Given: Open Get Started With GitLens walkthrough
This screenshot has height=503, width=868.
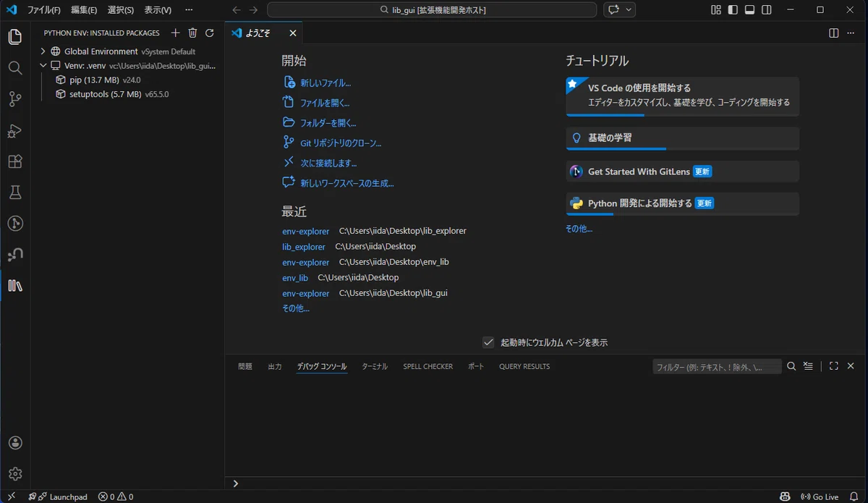Looking at the screenshot, I should (x=682, y=172).
